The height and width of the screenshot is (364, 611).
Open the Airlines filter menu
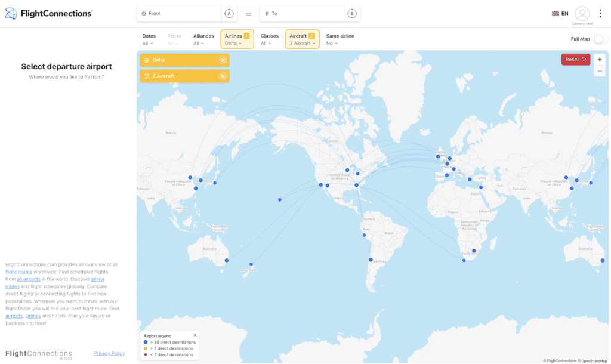click(x=237, y=39)
